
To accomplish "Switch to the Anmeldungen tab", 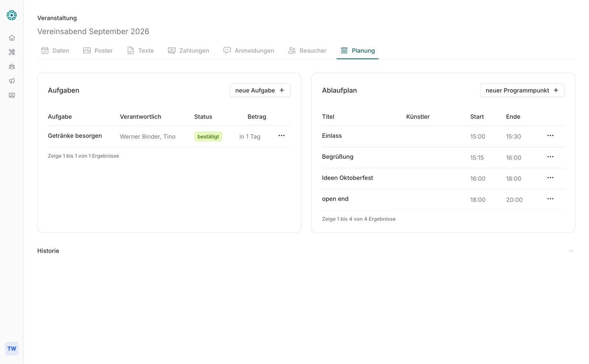I will (249, 51).
